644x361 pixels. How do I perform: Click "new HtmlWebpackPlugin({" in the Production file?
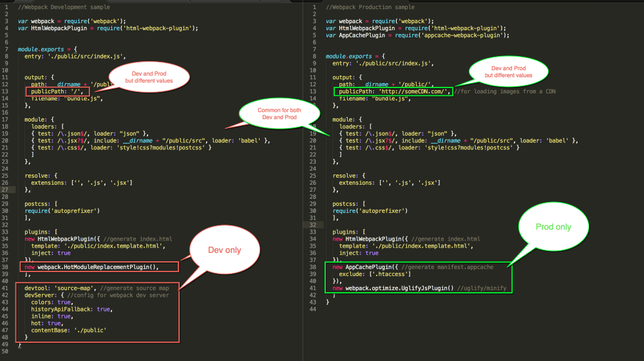point(370,239)
